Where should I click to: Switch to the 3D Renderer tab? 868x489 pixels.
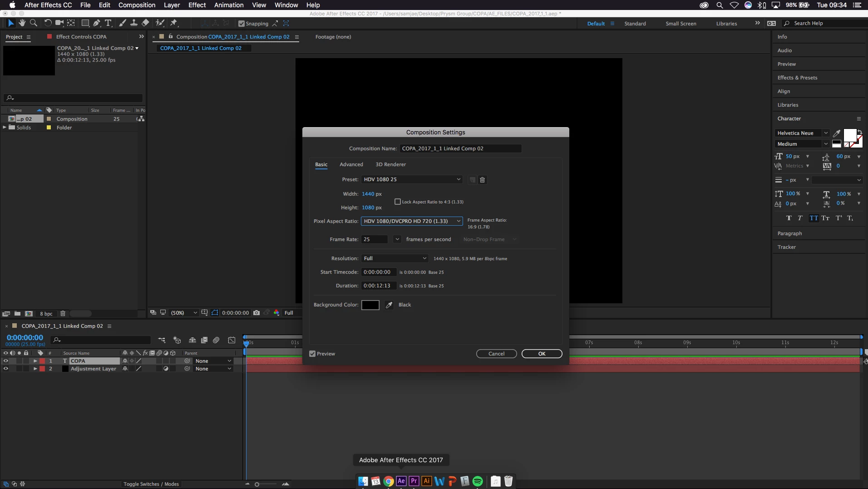pyautogui.click(x=390, y=164)
